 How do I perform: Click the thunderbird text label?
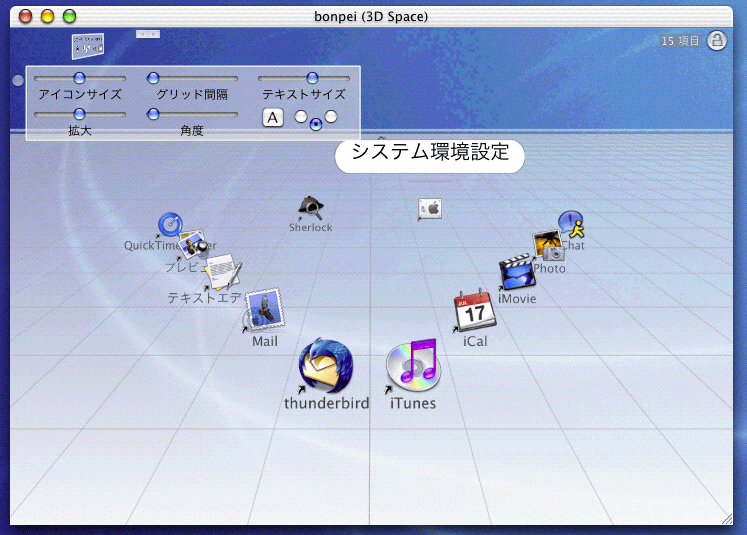pos(326,403)
